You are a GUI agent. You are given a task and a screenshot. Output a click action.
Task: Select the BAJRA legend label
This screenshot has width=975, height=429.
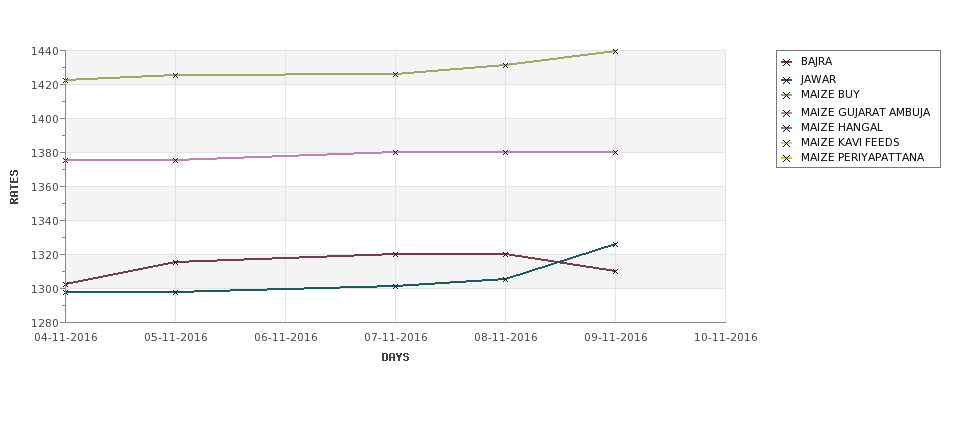pyautogui.click(x=816, y=62)
